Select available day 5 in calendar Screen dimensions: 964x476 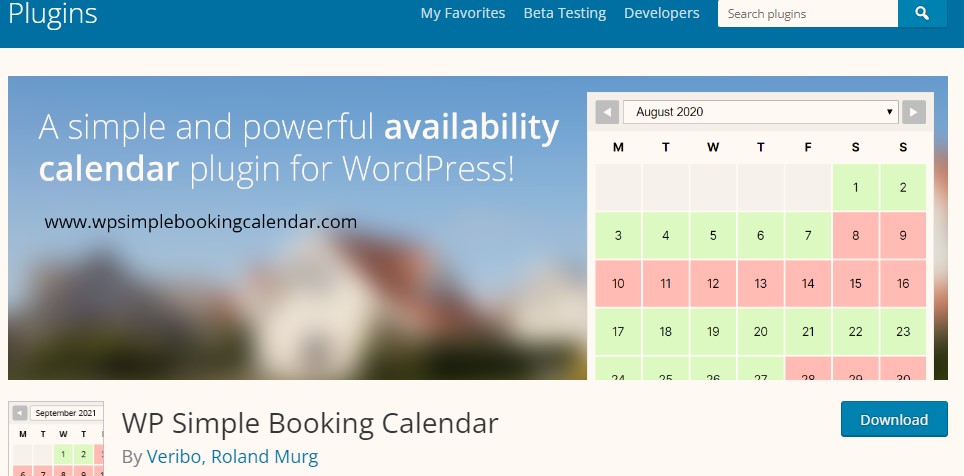tap(713, 236)
